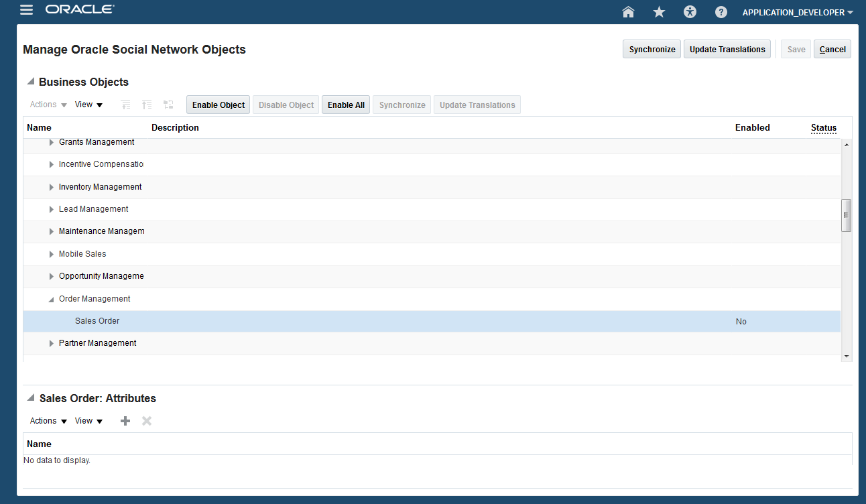This screenshot has height=504, width=866.
Task: Collapse the Business Objects section header
Action: (x=30, y=82)
